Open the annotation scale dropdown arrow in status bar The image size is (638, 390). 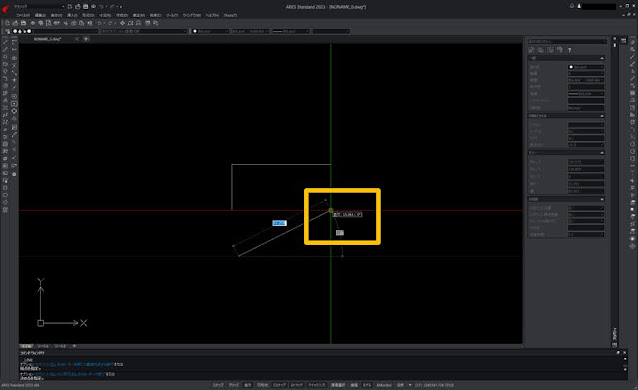pyautogui.click(x=410, y=385)
